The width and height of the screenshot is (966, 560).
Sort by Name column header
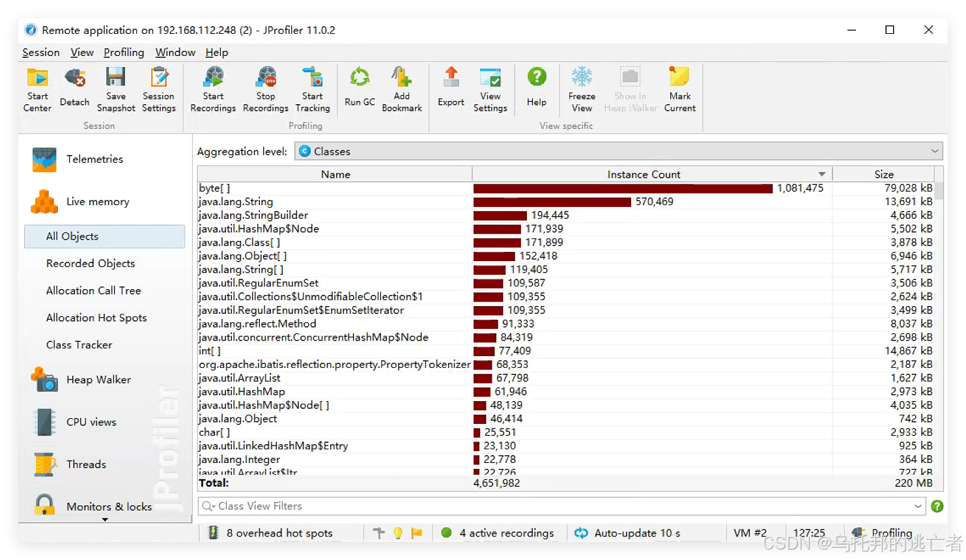[x=335, y=175]
